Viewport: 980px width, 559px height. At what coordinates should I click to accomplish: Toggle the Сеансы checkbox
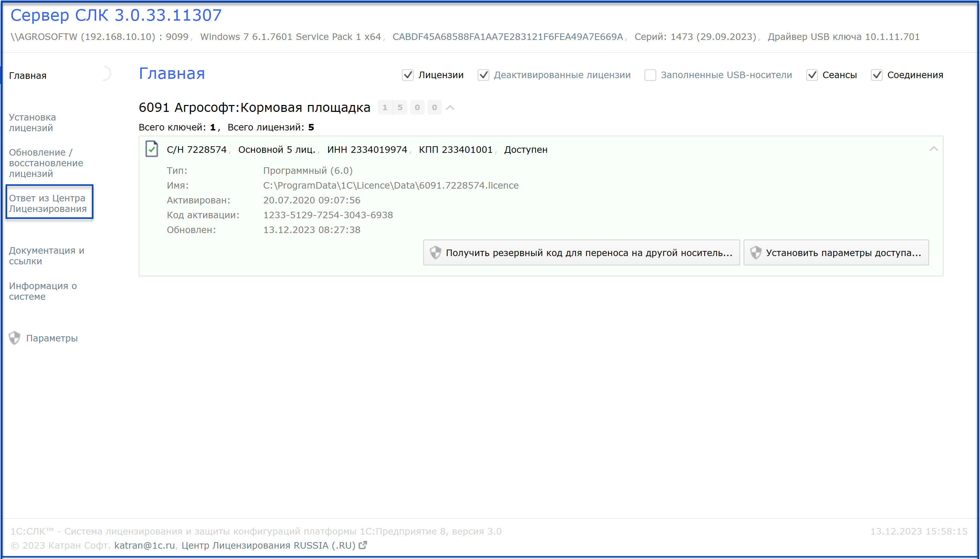point(812,75)
